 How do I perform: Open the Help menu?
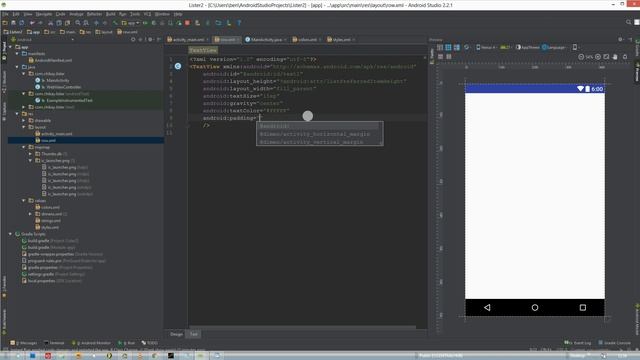click(x=178, y=14)
